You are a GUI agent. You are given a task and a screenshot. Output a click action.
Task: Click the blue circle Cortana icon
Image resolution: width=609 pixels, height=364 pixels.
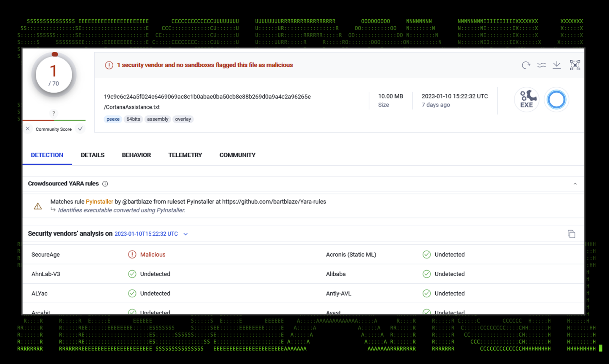[x=556, y=100]
